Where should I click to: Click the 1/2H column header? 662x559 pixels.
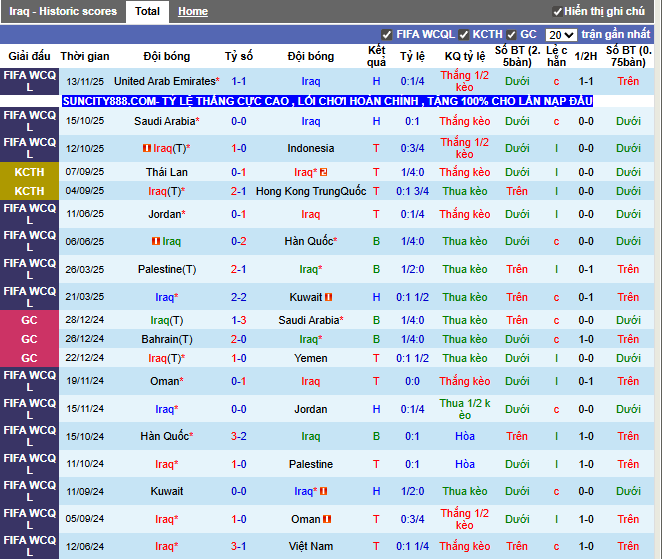pyautogui.click(x=586, y=56)
